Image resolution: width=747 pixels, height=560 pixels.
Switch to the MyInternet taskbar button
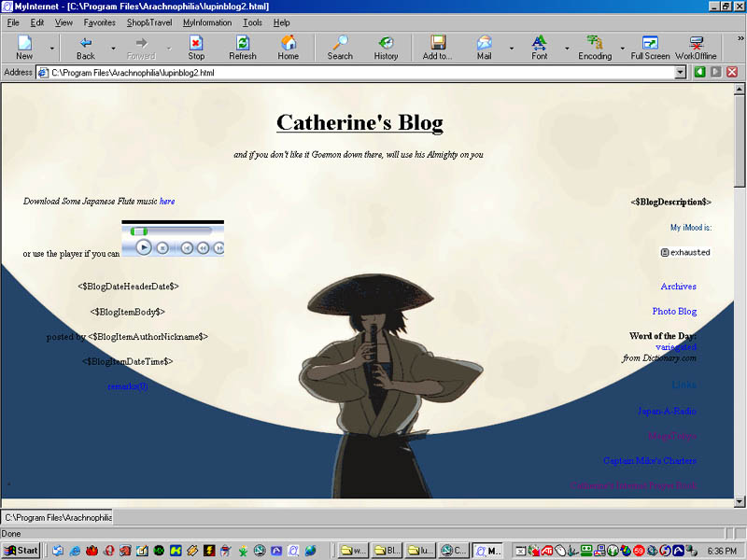488,551
